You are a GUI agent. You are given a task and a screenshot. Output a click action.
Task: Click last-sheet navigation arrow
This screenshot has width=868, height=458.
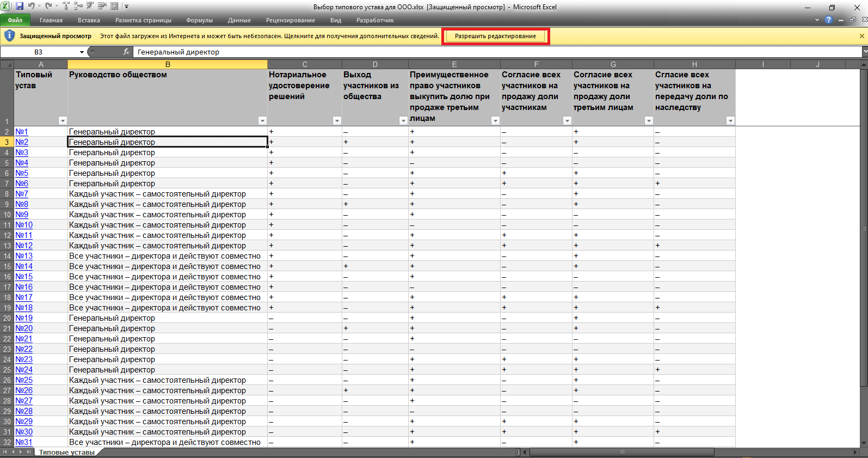[29, 452]
